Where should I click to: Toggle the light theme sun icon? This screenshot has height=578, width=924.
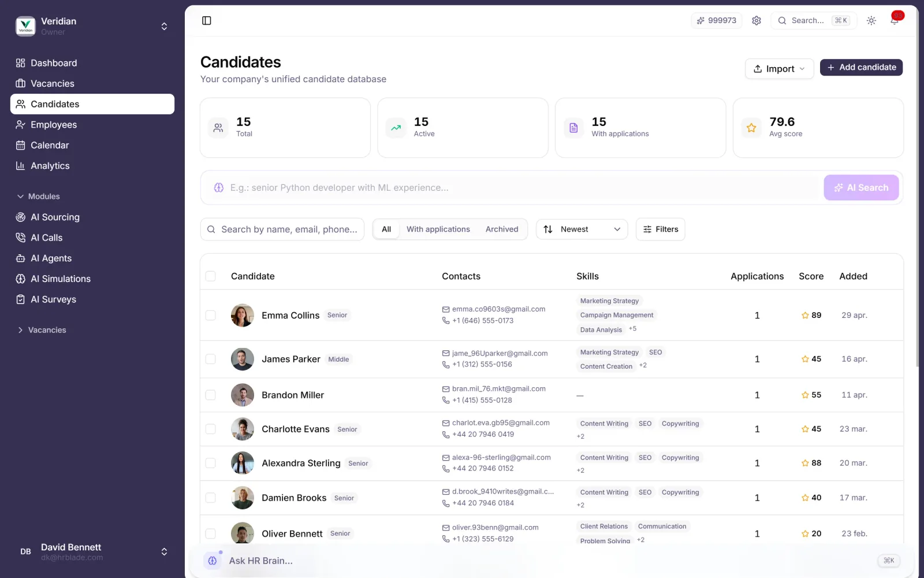[871, 21]
